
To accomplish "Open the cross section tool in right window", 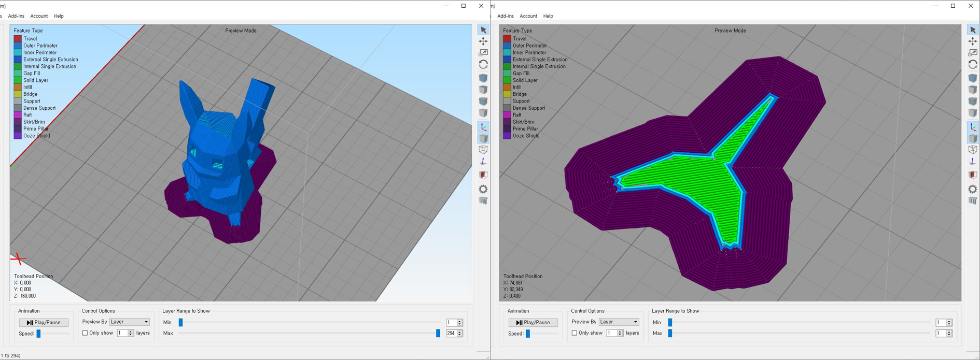I will tap(973, 175).
